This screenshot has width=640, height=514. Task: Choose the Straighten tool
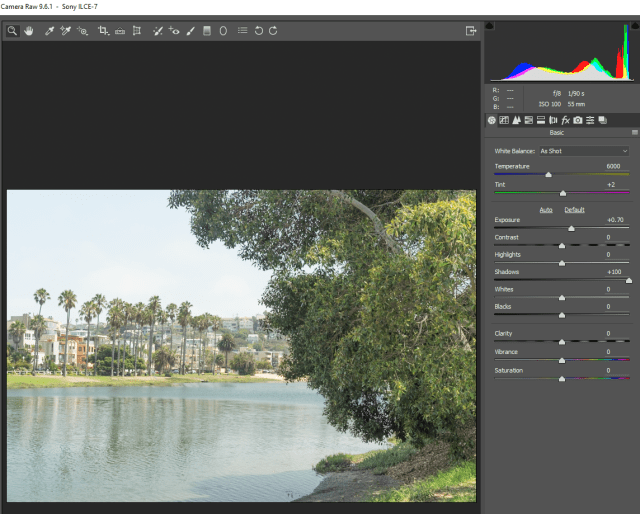click(120, 31)
